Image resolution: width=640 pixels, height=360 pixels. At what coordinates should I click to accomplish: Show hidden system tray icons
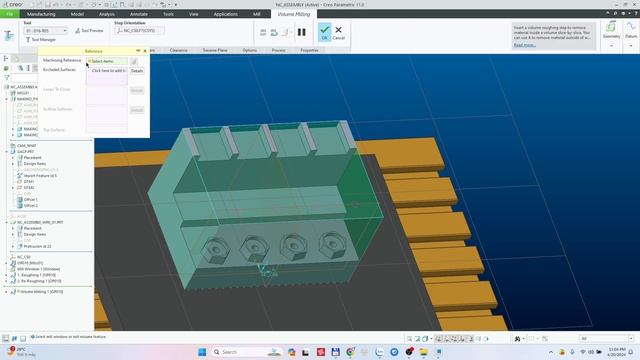pyautogui.click(x=551, y=352)
